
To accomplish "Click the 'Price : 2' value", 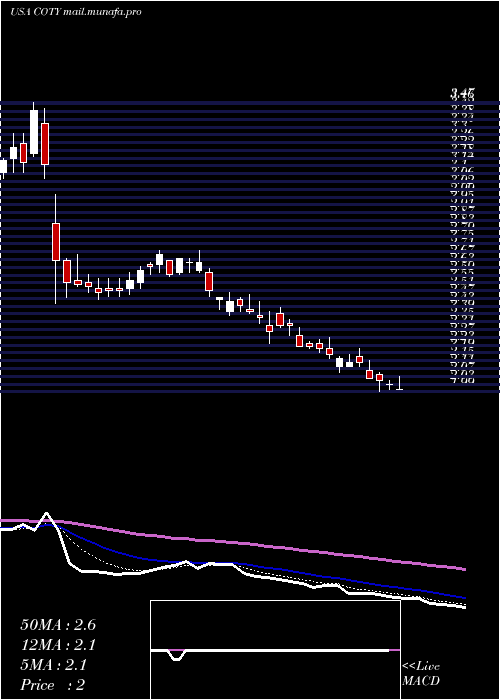I will [53, 685].
